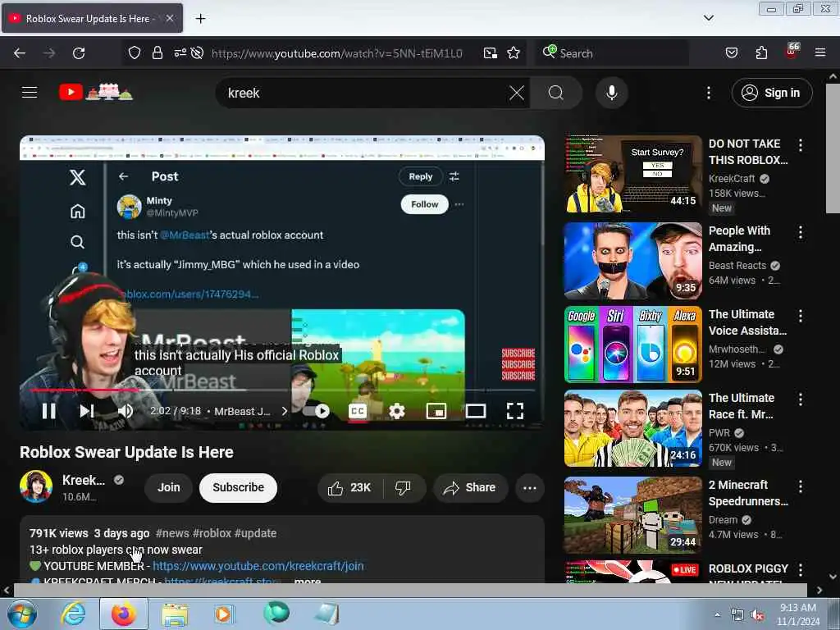
Task: Open Firefox extensions puzzle icon
Action: (761, 53)
